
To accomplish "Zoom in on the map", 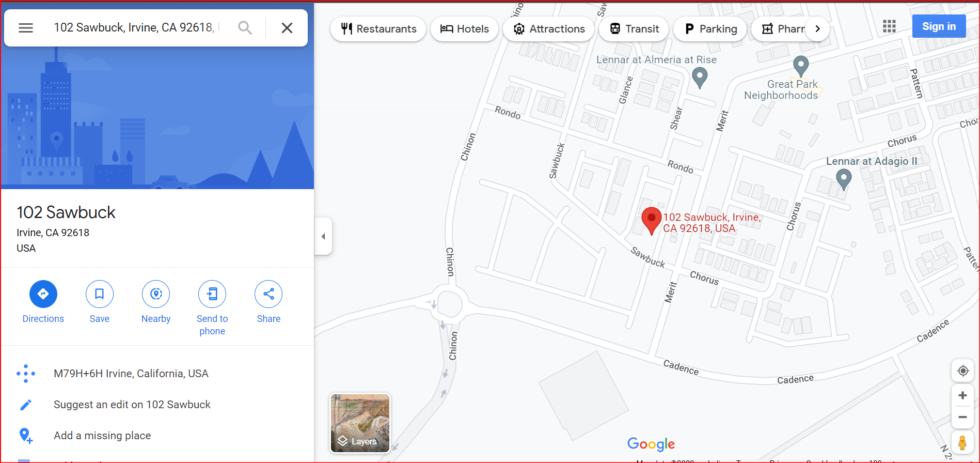I will coord(963,395).
